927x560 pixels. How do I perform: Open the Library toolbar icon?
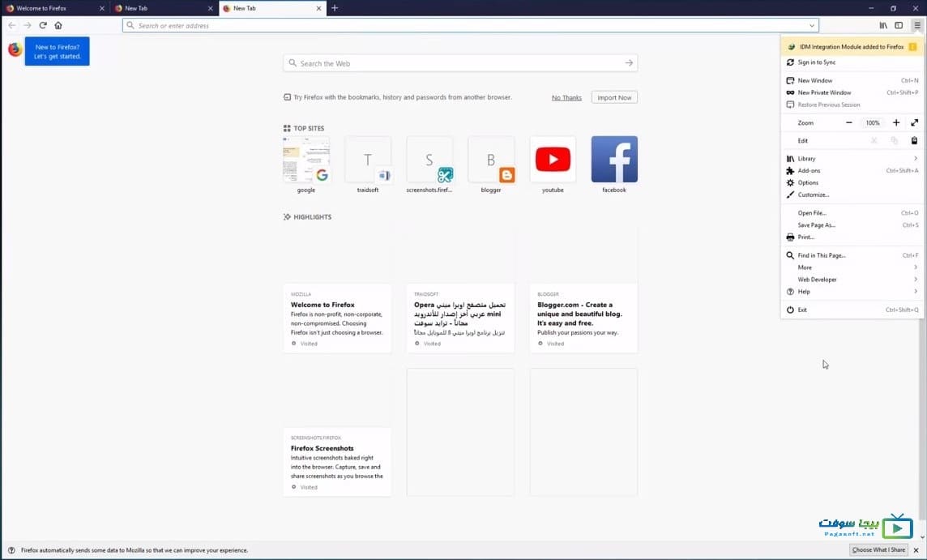pyautogui.click(x=883, y=25)
